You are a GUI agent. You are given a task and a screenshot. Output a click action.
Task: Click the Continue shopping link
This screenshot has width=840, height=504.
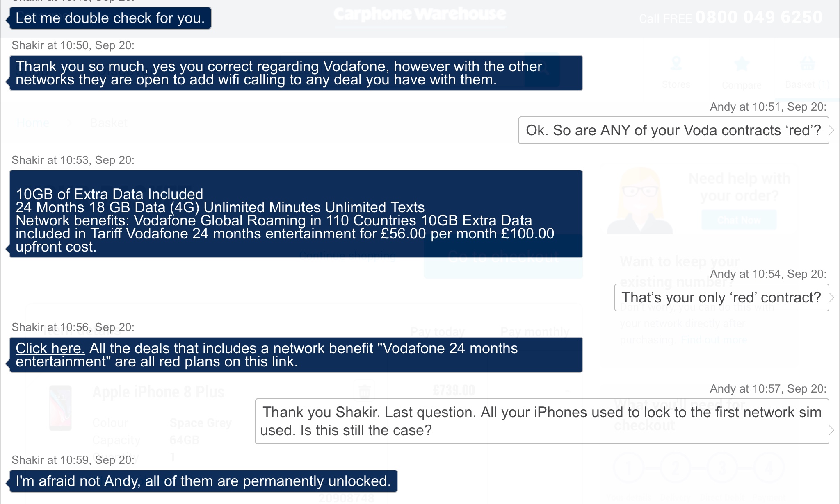[x=347, y=256]
